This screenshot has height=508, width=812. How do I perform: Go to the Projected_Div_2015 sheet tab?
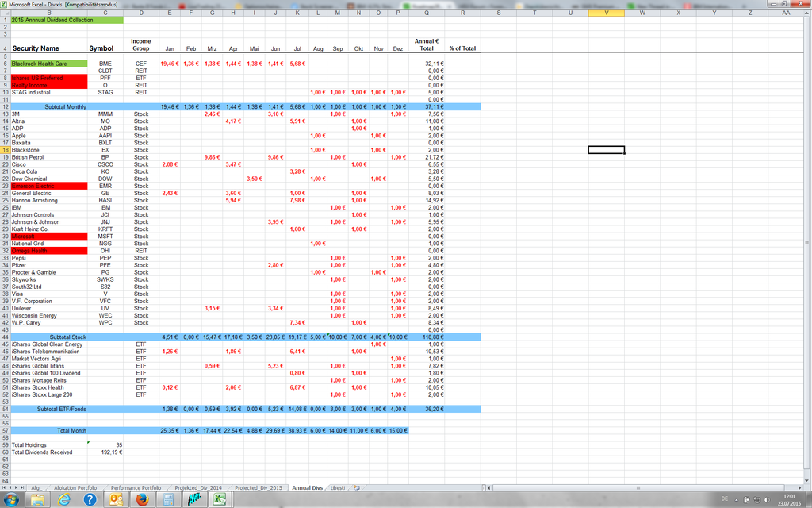259,488
